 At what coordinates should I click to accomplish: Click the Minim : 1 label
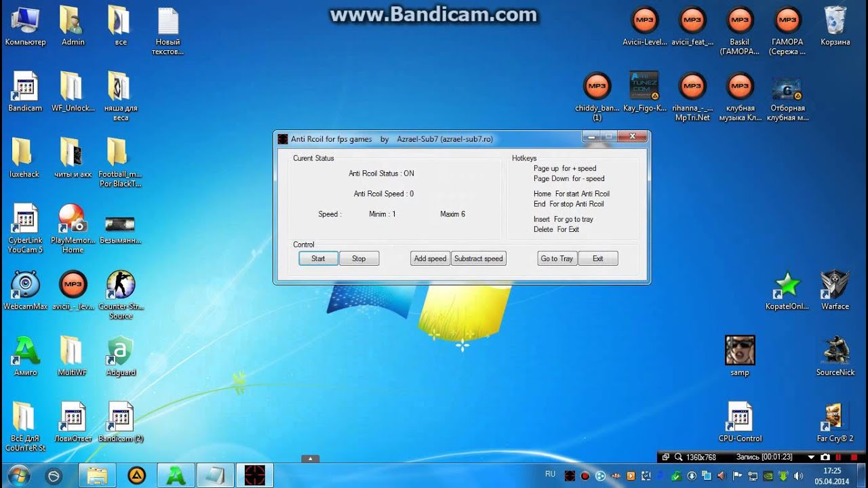pos(382,214)
